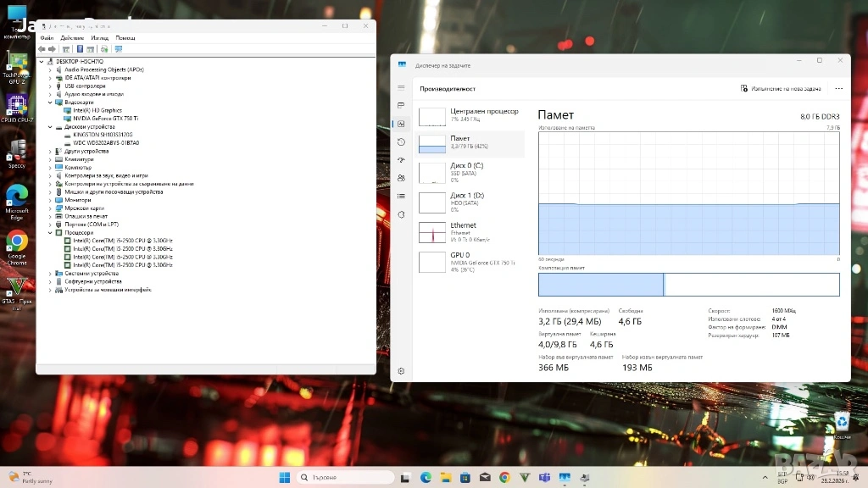Screen dimensions: 868x488
Task: Open the more options ellipsis in Task Manager
Action: (838, 88)
